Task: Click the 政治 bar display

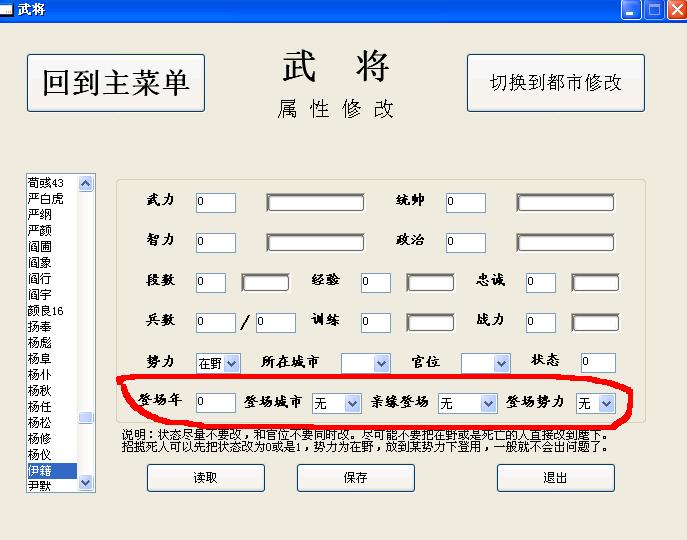Action: [566, 243]
